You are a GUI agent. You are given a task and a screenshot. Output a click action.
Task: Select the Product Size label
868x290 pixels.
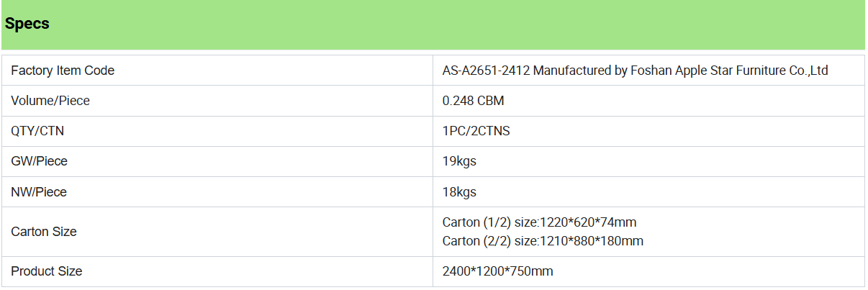47,271
